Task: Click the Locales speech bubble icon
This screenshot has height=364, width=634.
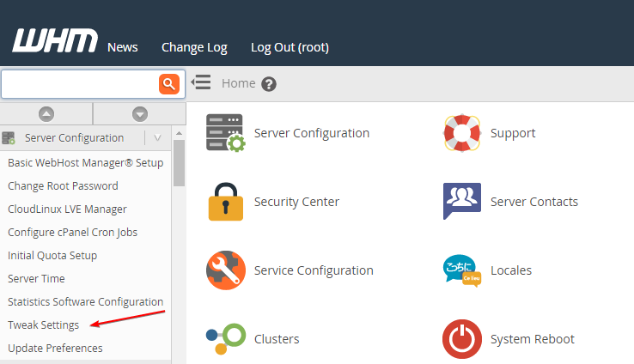Action: 461,270
